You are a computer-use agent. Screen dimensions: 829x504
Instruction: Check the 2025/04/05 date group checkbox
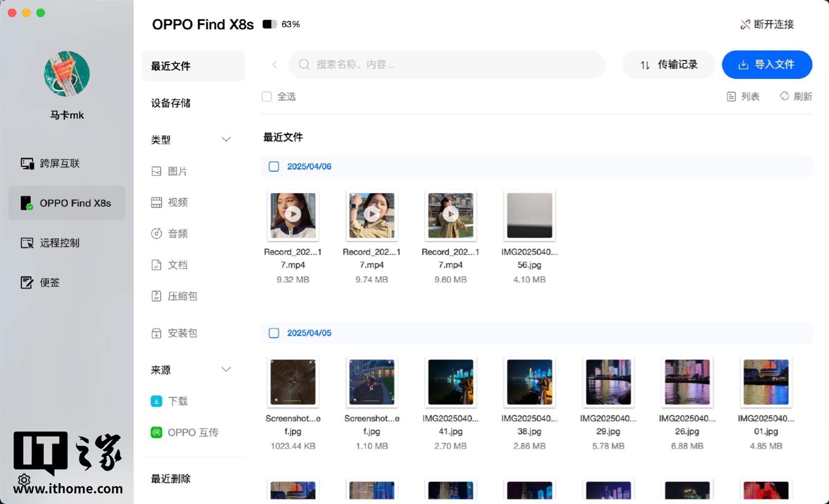pos(274,333)
